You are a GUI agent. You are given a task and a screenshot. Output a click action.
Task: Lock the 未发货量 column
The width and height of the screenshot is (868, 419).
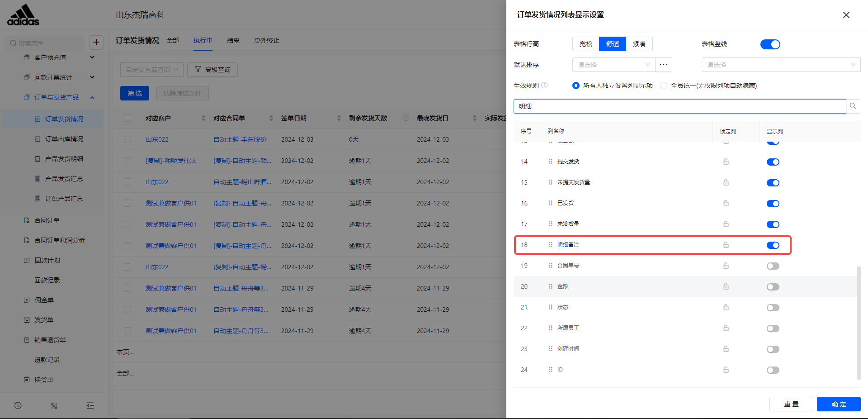click(x=726, y=224)
